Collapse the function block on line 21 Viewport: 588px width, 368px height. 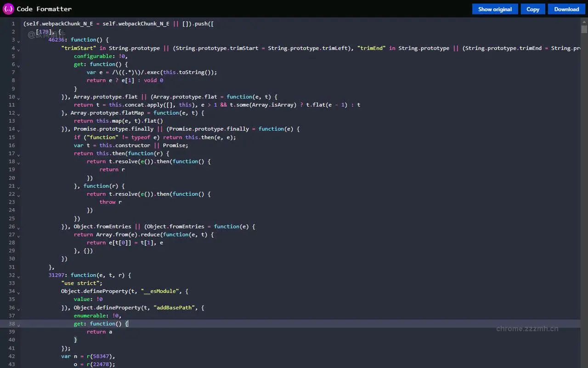(18, 188)
